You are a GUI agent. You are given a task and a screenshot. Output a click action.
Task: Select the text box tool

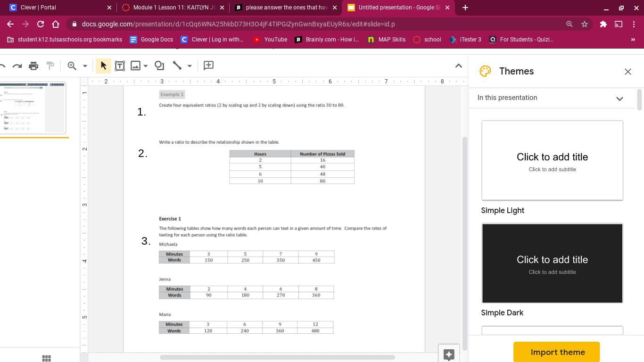tap(120, 66)
